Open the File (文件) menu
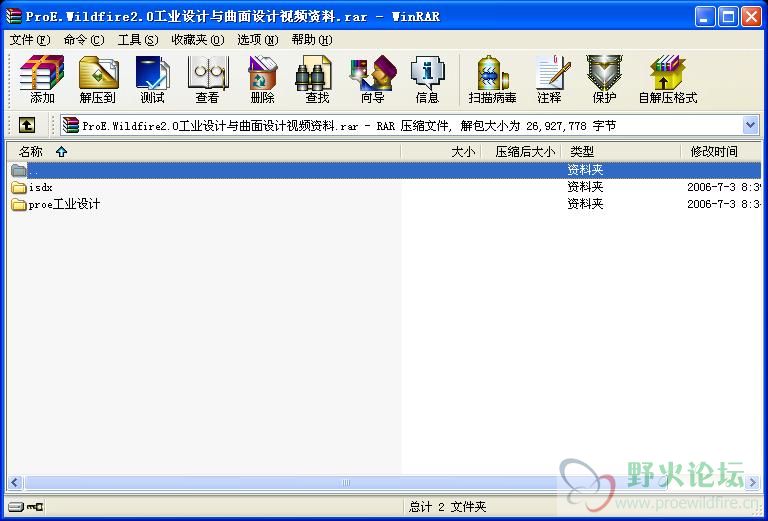The image size is (768, 521). pos(30,40)
